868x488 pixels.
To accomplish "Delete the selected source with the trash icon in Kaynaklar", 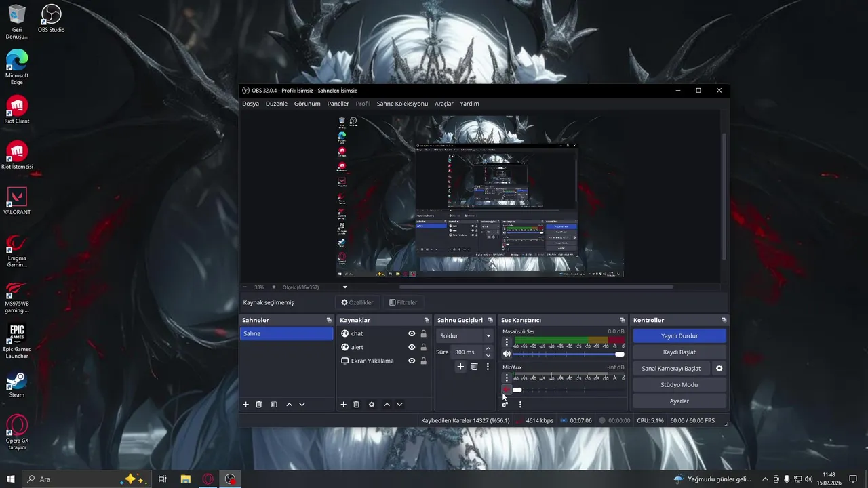I will (357, 405).
